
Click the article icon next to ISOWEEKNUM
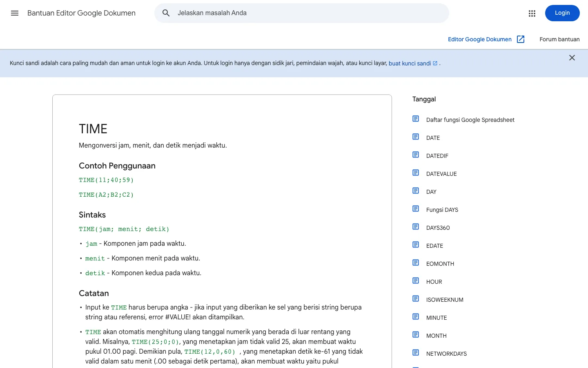click(x=416, y=299)
